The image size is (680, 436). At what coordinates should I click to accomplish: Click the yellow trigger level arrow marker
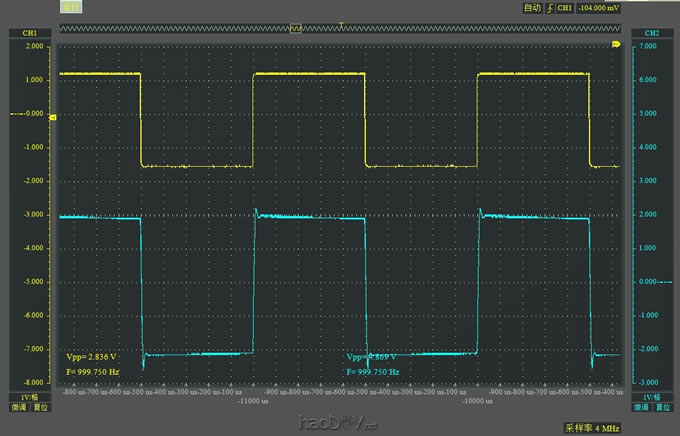[616, 46]
